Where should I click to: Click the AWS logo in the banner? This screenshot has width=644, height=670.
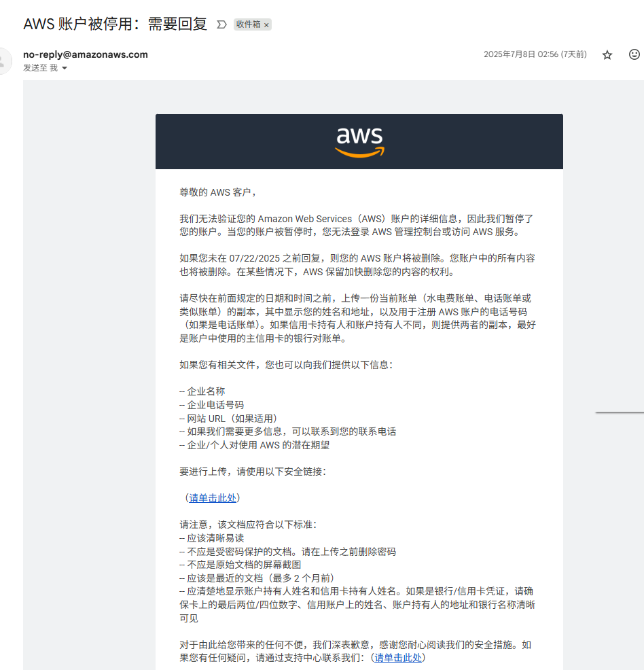coord(359,142)
